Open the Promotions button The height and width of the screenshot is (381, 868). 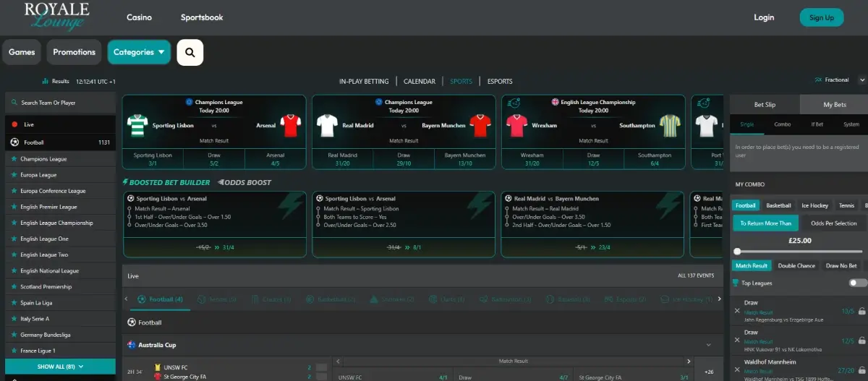74,52
